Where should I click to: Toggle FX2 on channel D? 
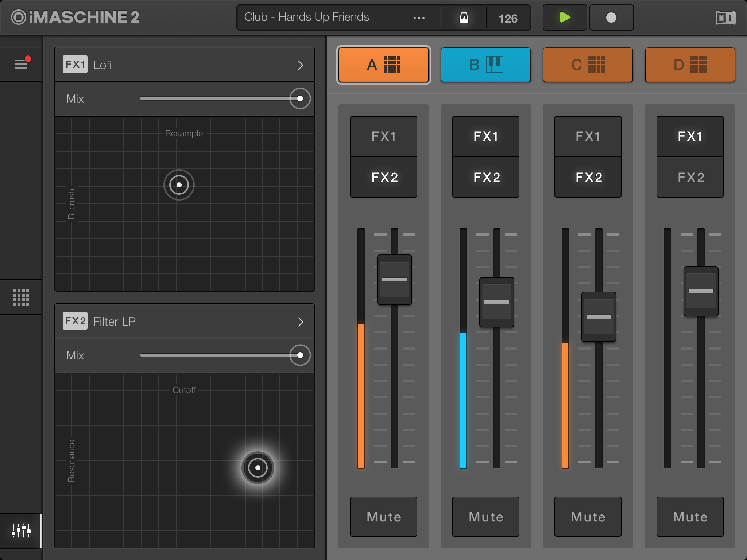coord(690,177)
